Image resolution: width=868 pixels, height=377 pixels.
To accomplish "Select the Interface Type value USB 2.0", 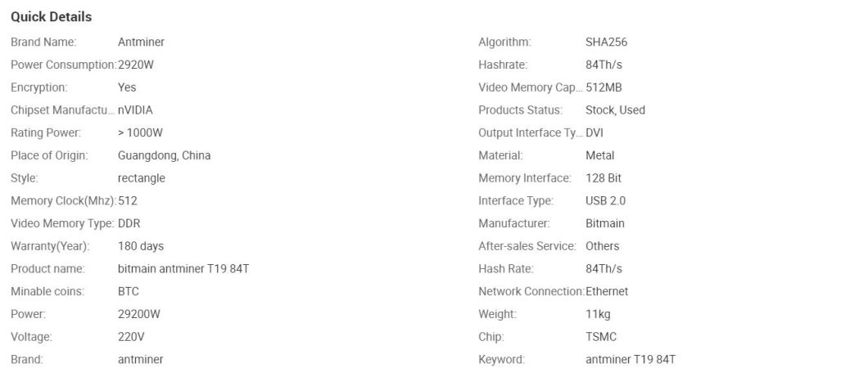I will pyautogui.click(x=605, y=200).
